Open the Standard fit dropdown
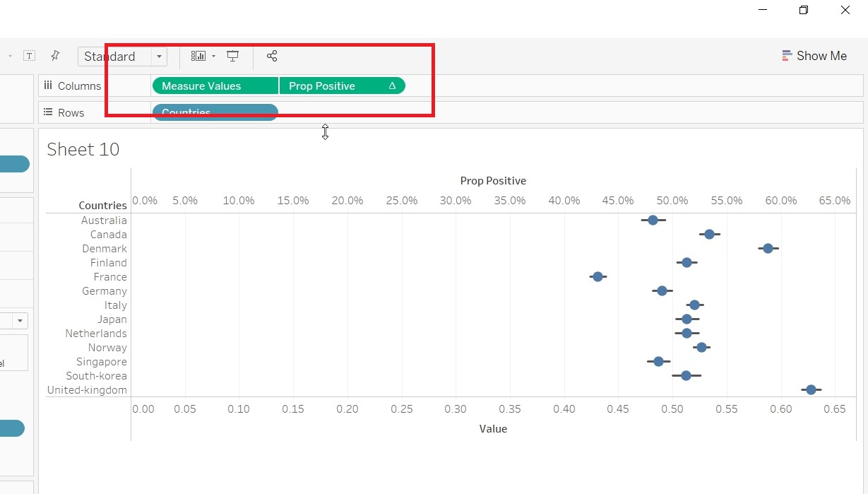This screenshot has width=868, height=494. (122, 57)
